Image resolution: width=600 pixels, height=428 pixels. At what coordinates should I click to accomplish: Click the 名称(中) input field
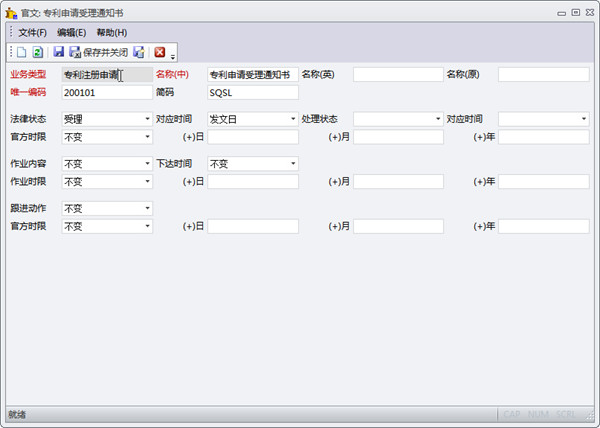click(x=253, y=75)
